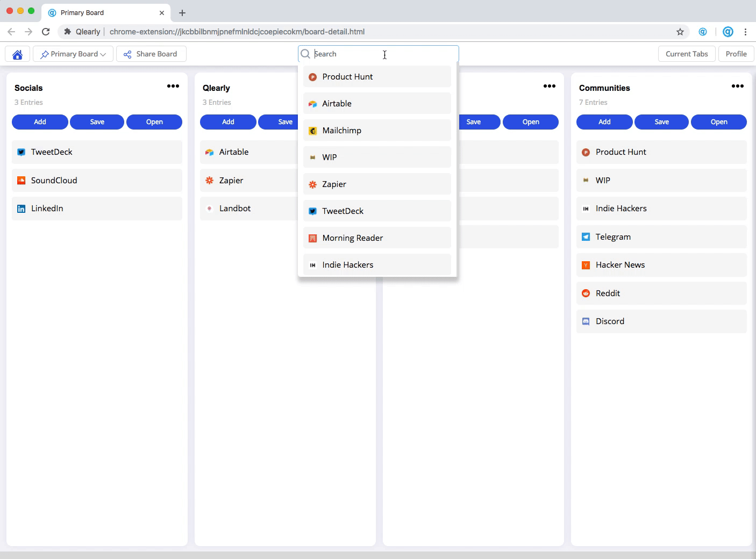
Task: Add an entry to Communities
Action: (x=604, y=122)
